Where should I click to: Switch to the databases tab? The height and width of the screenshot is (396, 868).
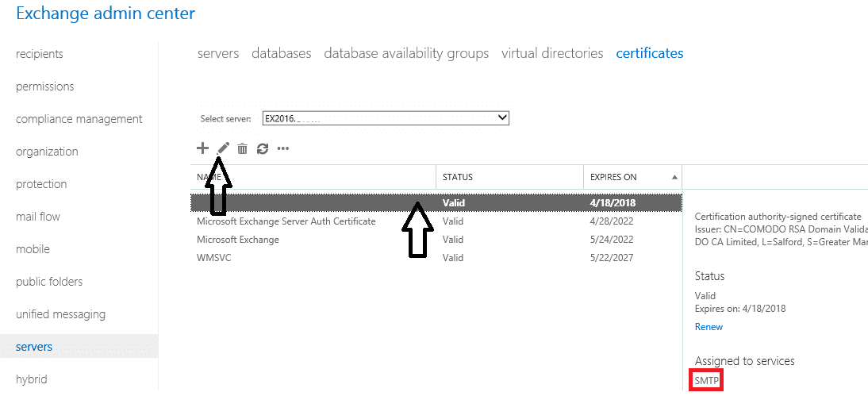pos(281,53)
